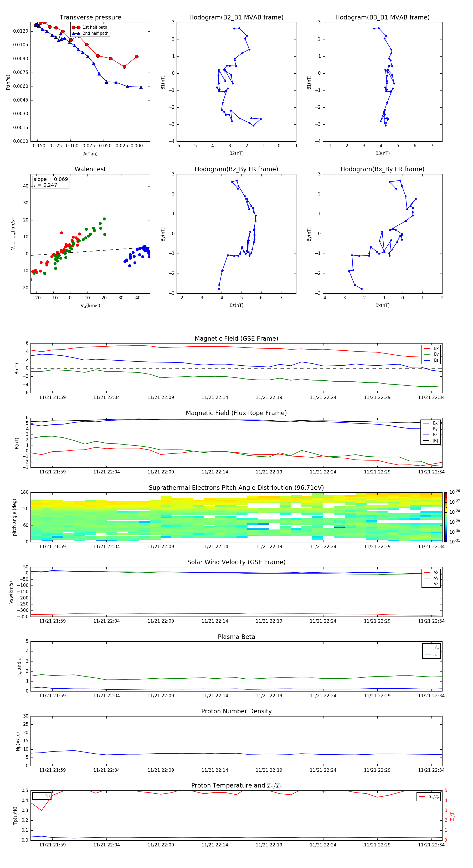The image size is (473, 868).
Task: Click the Bx' legend entry in Flux Rope panel
Action: coord(431,423)
